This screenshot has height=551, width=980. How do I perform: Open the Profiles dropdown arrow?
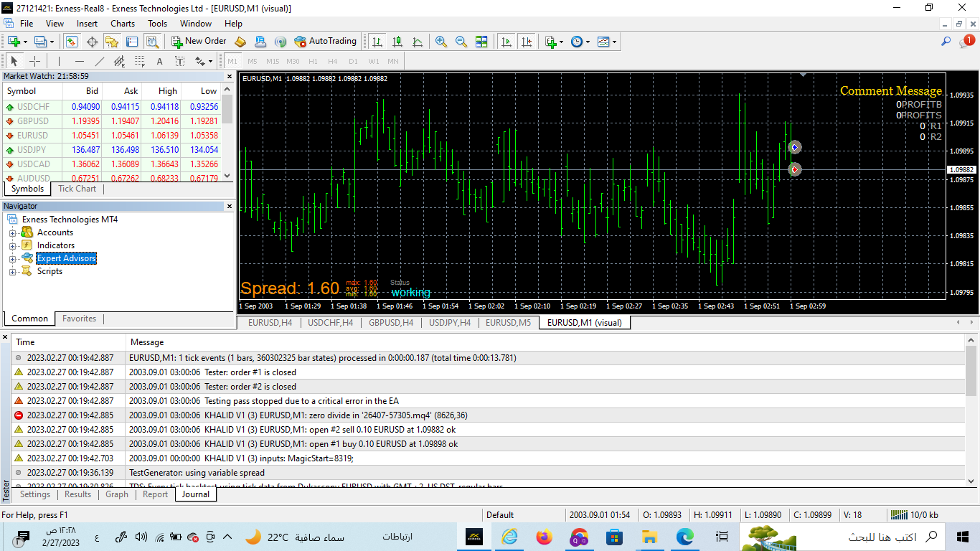52,42
